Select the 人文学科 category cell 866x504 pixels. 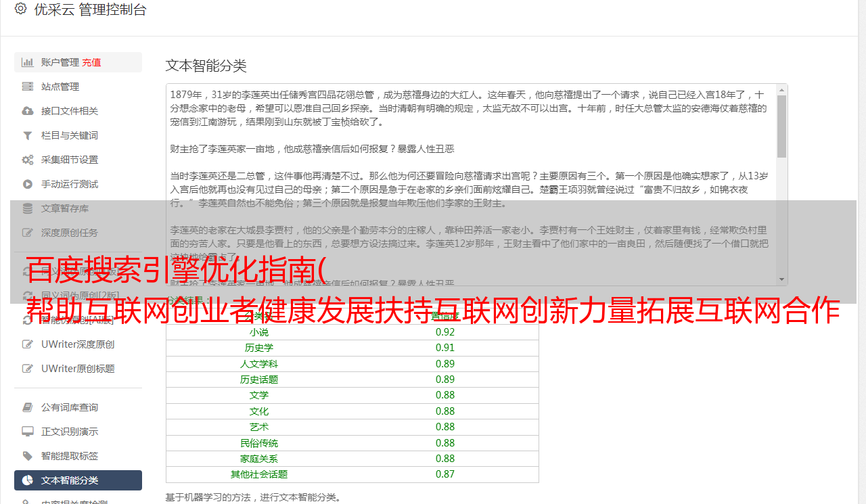tap(259, 364)
